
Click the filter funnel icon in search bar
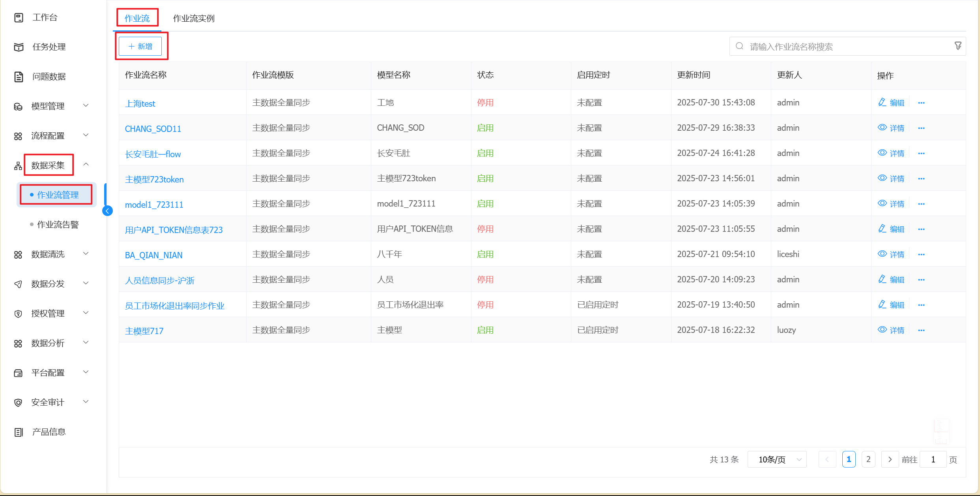click(x=958, y=46)
